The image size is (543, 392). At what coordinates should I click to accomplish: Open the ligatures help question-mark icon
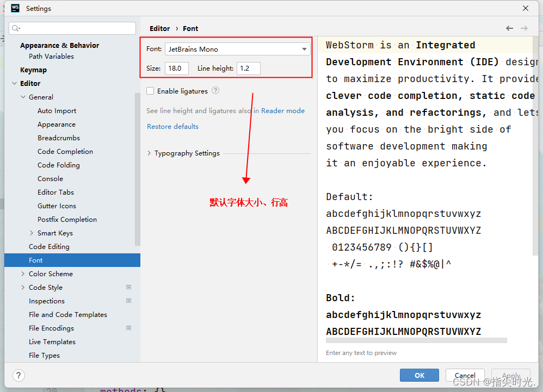click(x=215, y=91)
